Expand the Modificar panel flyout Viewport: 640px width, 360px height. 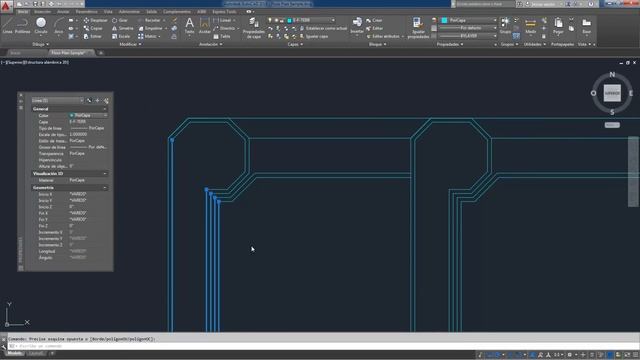[x=130, y=44]
